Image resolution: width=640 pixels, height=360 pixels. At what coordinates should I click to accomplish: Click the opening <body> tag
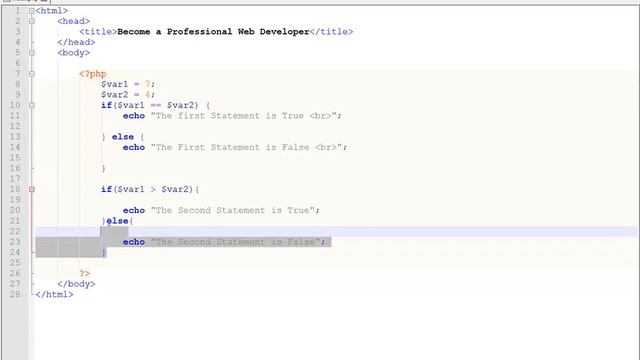tap(73, 53)
